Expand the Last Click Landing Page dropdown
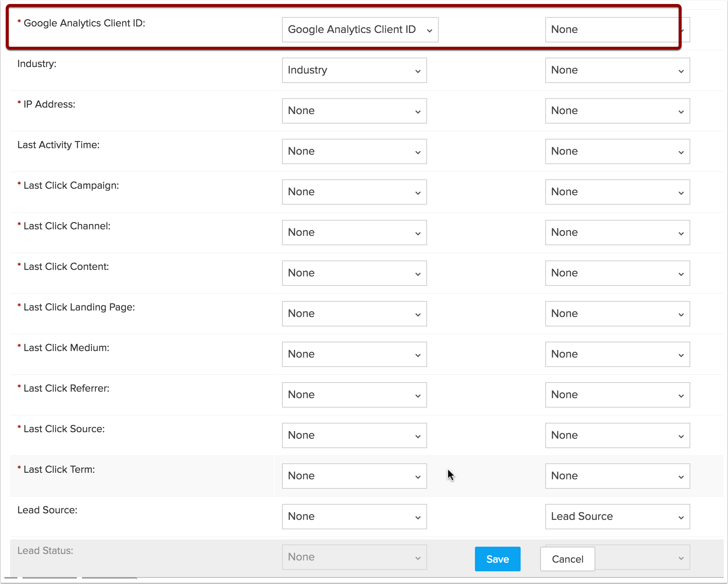 [x=354, y=313]
